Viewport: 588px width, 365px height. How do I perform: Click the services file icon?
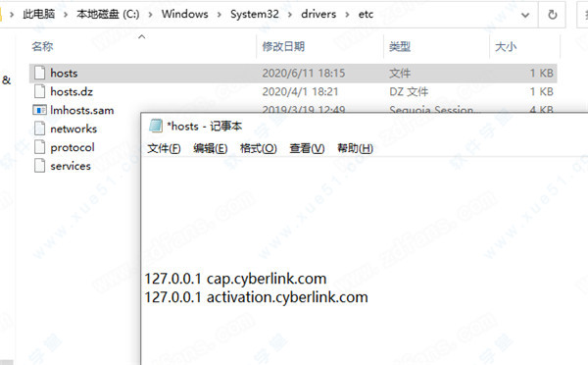tap(39, 166)
